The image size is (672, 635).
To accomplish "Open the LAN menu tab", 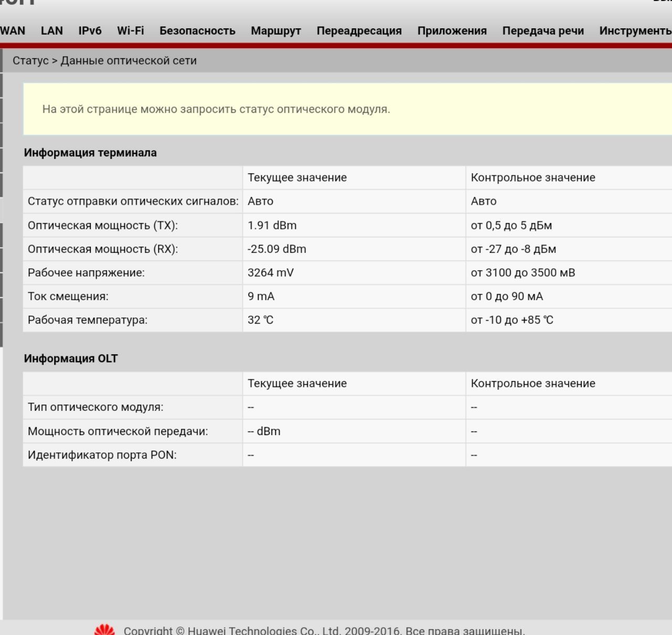I will pyautogui.click(x=52, y=31).
